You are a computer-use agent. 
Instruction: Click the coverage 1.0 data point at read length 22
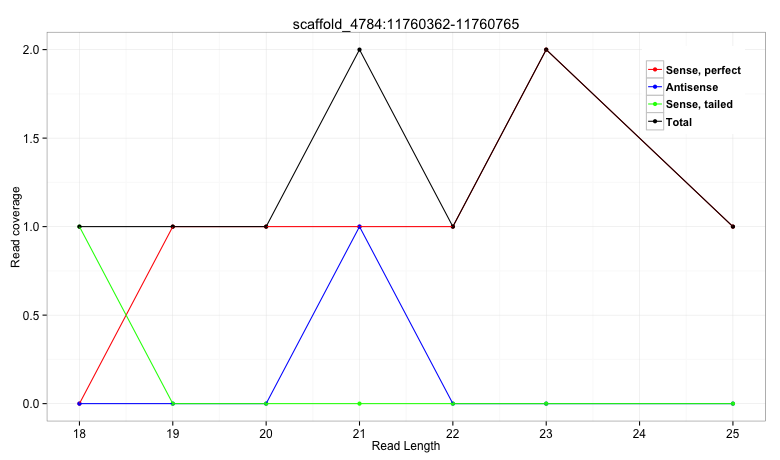click(x=453, y=227)
